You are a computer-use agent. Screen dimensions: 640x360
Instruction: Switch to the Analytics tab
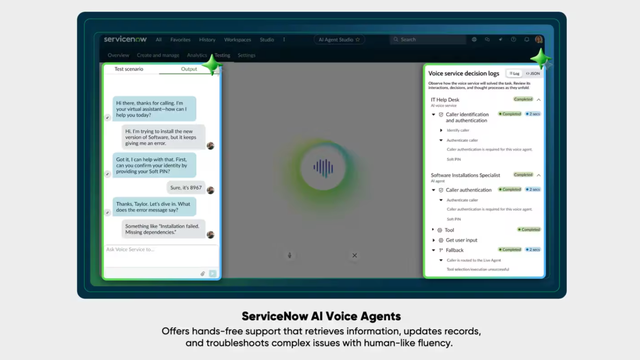pyautogui.click(x=197, y=55)
